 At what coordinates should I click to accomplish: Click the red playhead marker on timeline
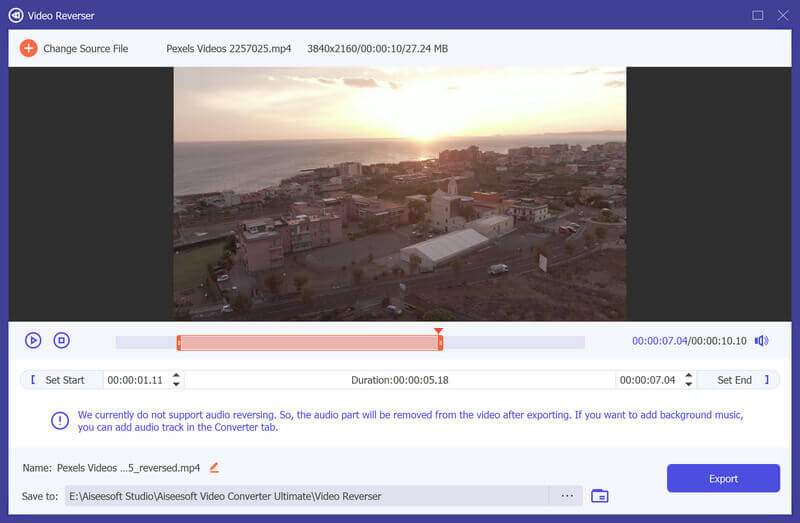pyautogui.click(x=438, y=331)
